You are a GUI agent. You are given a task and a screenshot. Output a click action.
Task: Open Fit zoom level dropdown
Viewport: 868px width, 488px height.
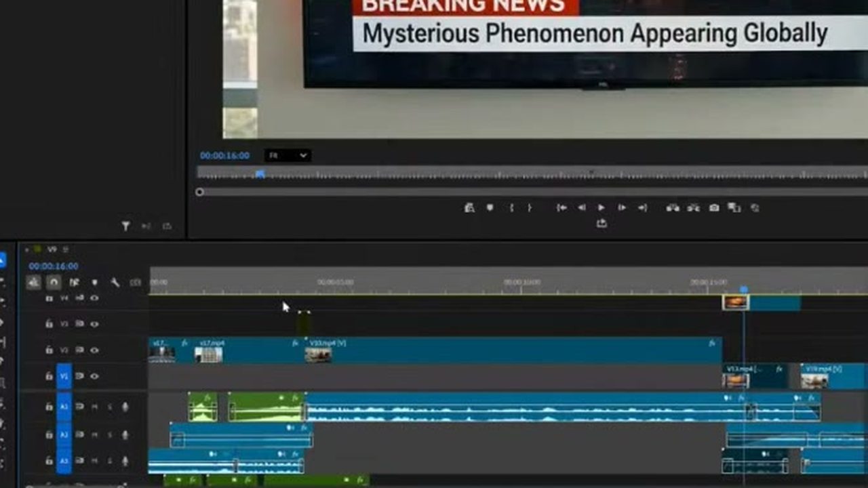click(x=288, y=155)
